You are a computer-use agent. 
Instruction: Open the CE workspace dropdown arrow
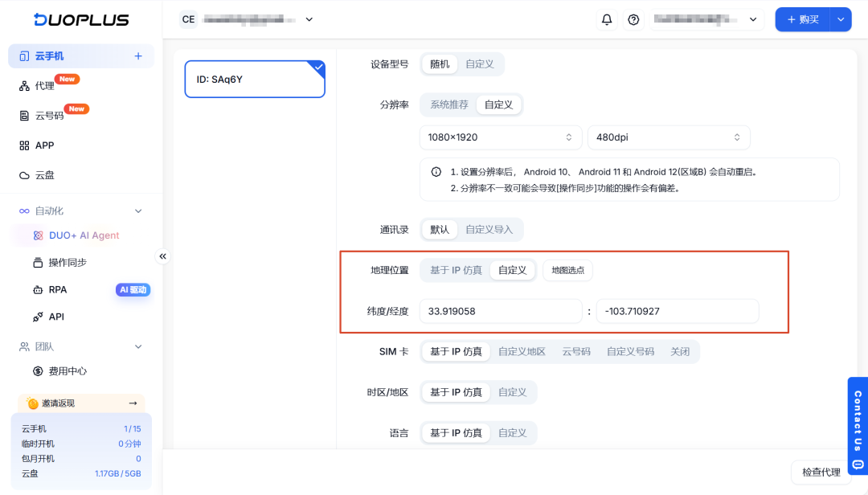point(309,19)
